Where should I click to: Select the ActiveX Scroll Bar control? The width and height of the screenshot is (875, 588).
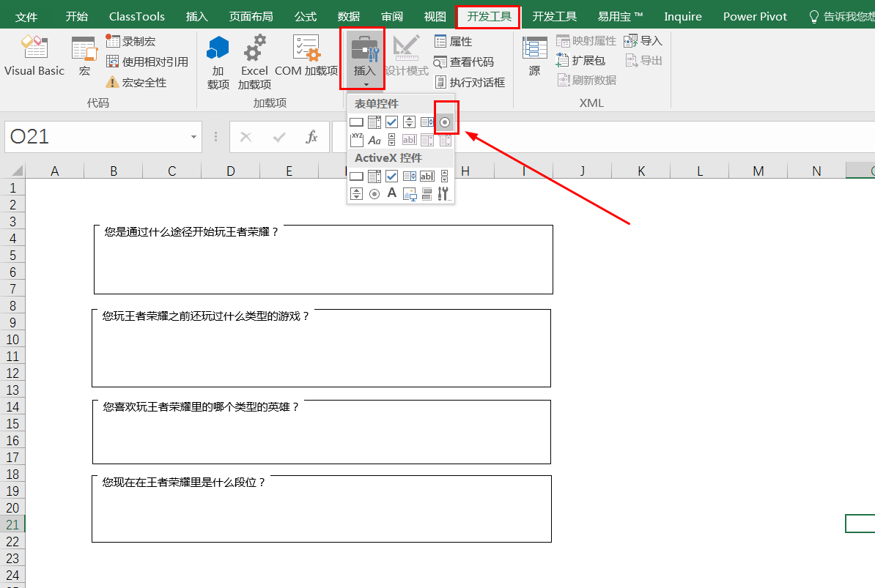coord(445,176)
